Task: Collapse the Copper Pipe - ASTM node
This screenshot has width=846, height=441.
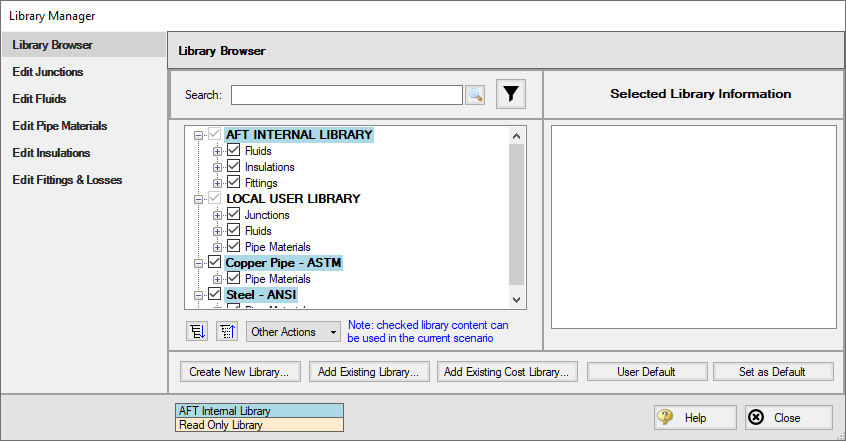Action: [x=198, y=263]
